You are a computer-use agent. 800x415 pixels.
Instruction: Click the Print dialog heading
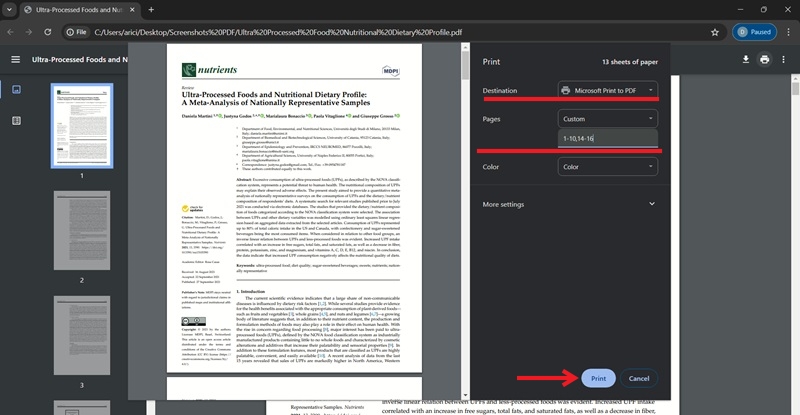(491, 62)
